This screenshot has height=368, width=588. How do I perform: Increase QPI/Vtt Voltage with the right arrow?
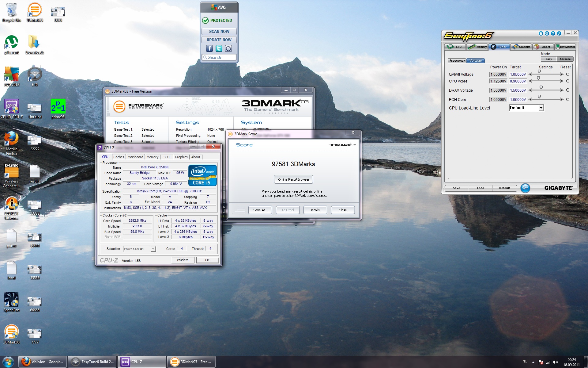pyautogui.click(x=562, y=74)
